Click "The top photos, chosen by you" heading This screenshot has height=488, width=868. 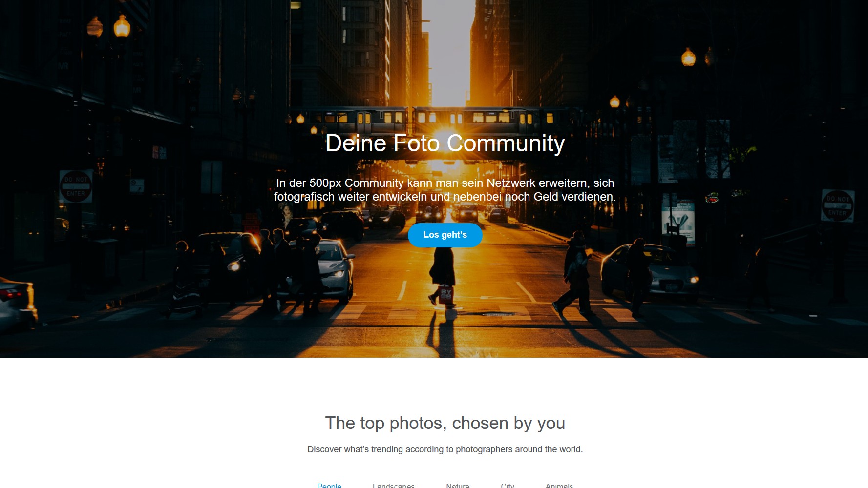point(445,423)
